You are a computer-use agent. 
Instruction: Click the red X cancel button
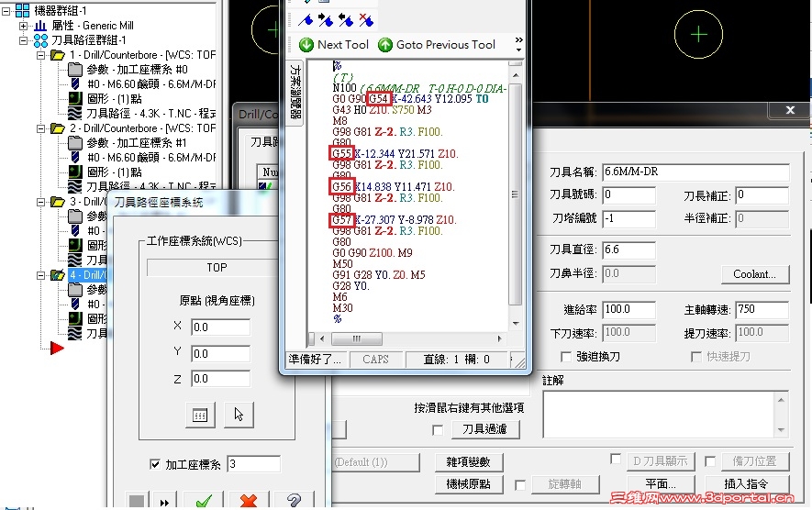[x=249, y=501]
